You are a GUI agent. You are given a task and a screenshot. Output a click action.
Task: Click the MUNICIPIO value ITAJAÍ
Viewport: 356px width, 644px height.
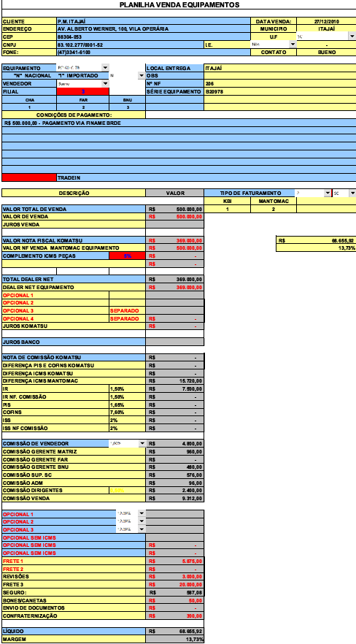point(327,28)
